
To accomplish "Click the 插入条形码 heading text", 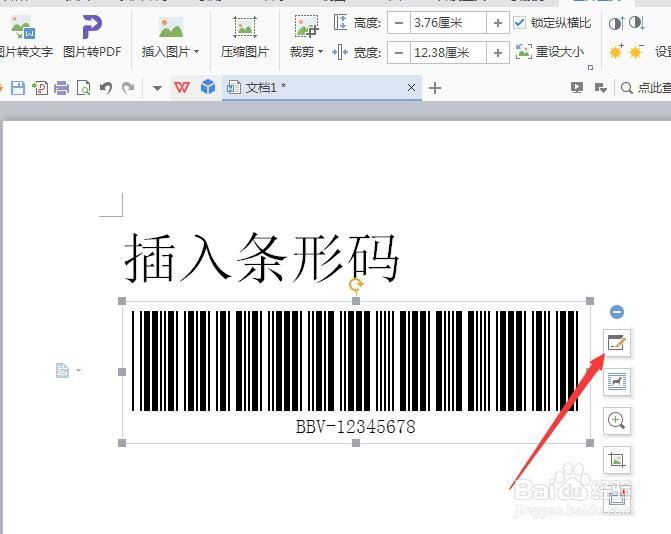I will pos(262,258).
